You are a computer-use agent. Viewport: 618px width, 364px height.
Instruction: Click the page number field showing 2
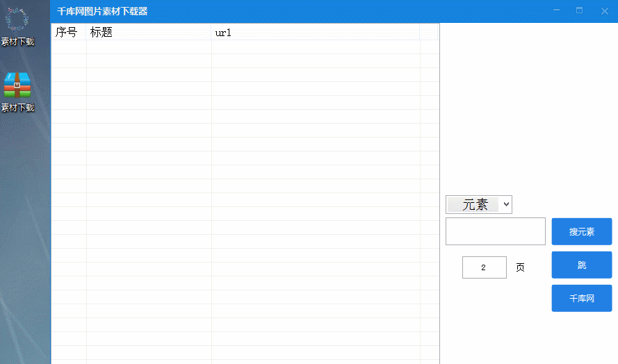[x=484, y=267]
